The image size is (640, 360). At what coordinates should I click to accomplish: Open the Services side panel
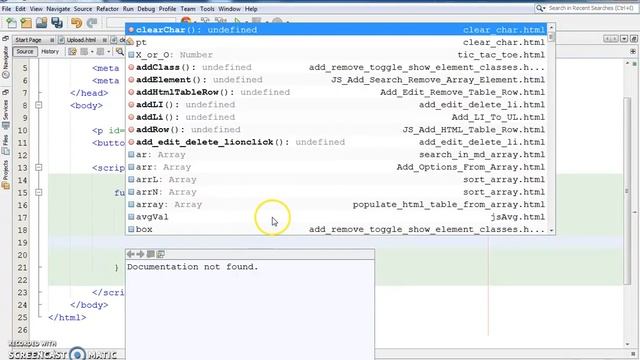click(5, 115)
